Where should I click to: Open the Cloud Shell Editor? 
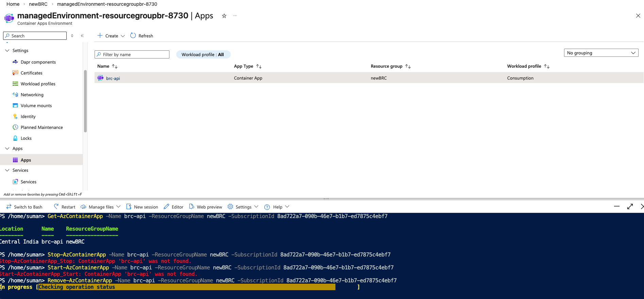pyautogui.click(x=174, y=207)
